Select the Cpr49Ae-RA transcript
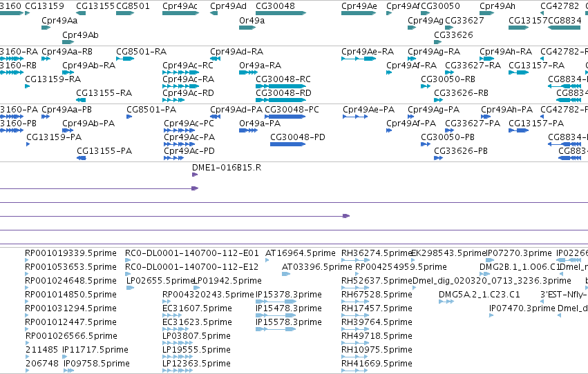Image resolution: width=588 pixels, height=374 pixels. (359, 59)
